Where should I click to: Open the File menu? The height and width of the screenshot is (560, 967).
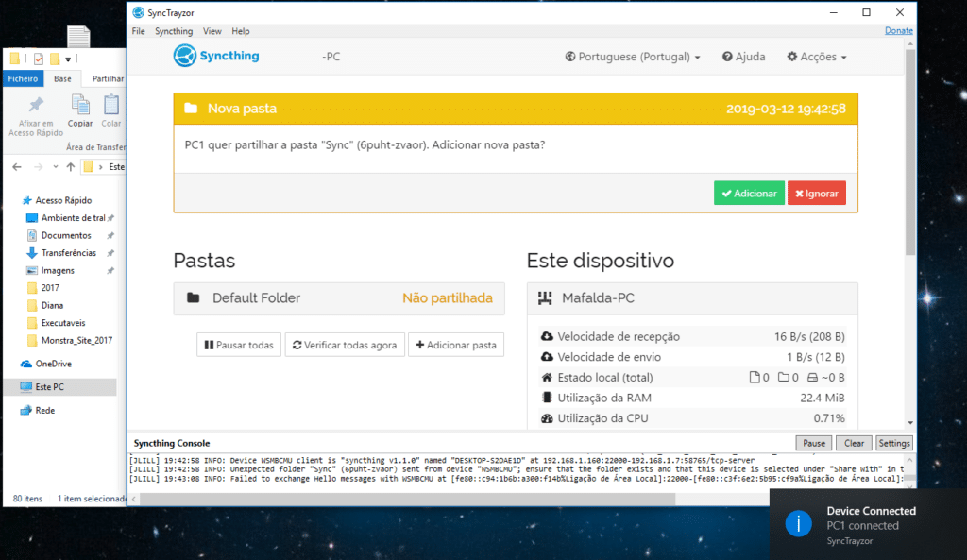pyautogui.click(x=138, y=31)
